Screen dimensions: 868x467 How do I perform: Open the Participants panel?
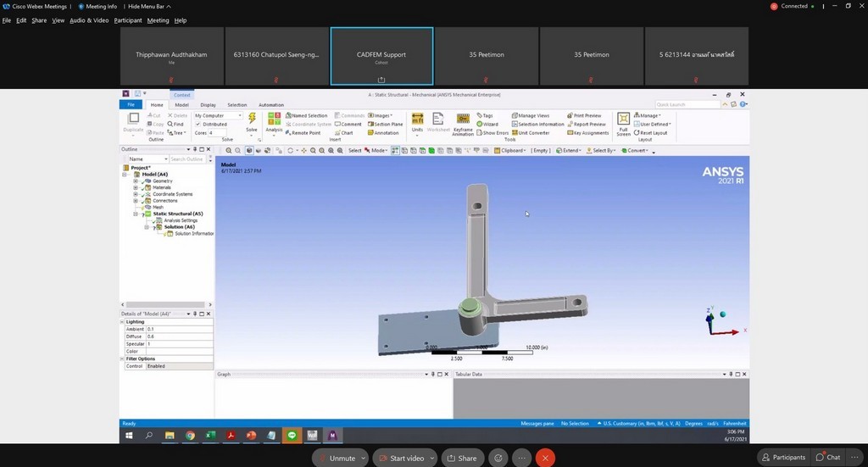(x=783, y=458)
